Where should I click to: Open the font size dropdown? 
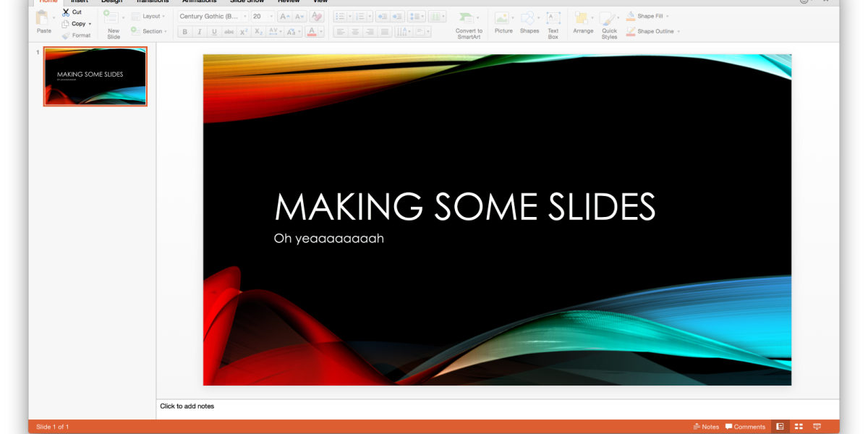coord(271,16)
